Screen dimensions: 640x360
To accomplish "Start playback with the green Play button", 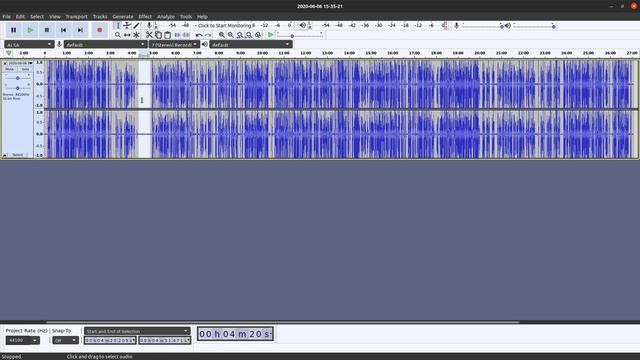I will (x=30, y=30).
